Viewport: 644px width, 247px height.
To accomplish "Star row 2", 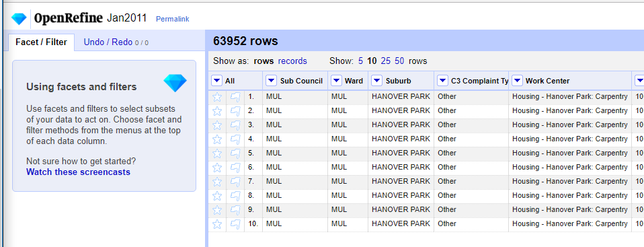I will pyautogui.click(x=217, y=111).
